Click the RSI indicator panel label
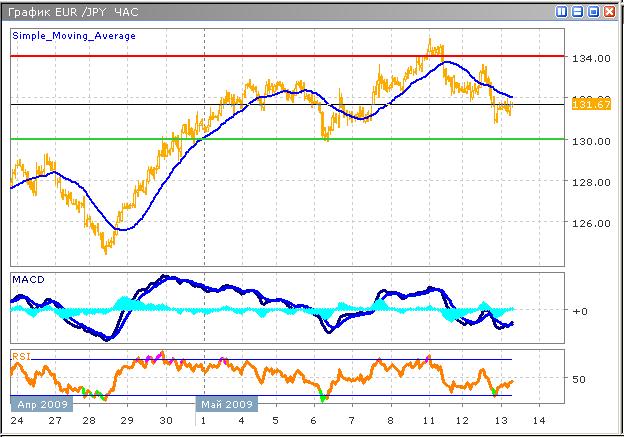This screenshot has width=624, height=437. point(21,355)
